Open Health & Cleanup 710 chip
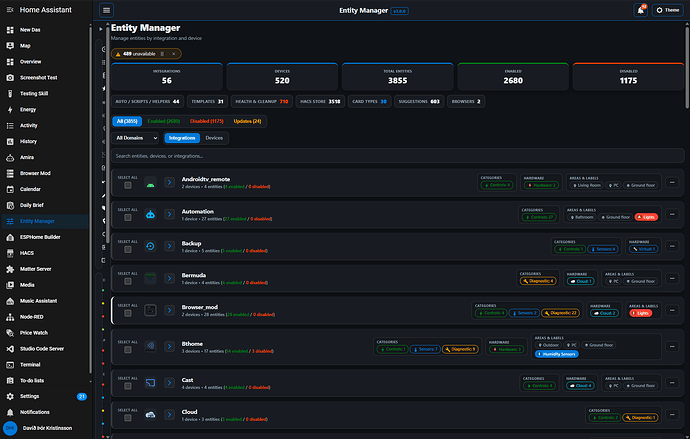The height and width of the screenshot is (439, 690). pos(261,102)
